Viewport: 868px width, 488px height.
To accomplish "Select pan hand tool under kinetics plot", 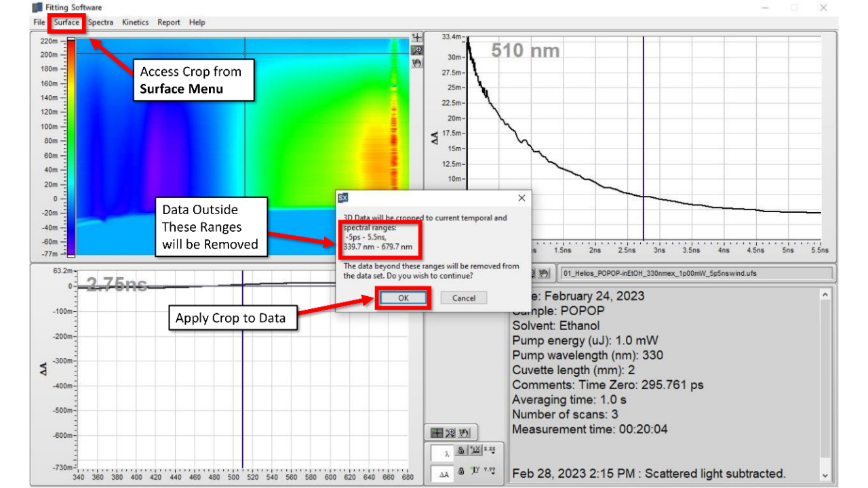I will 544,273.
